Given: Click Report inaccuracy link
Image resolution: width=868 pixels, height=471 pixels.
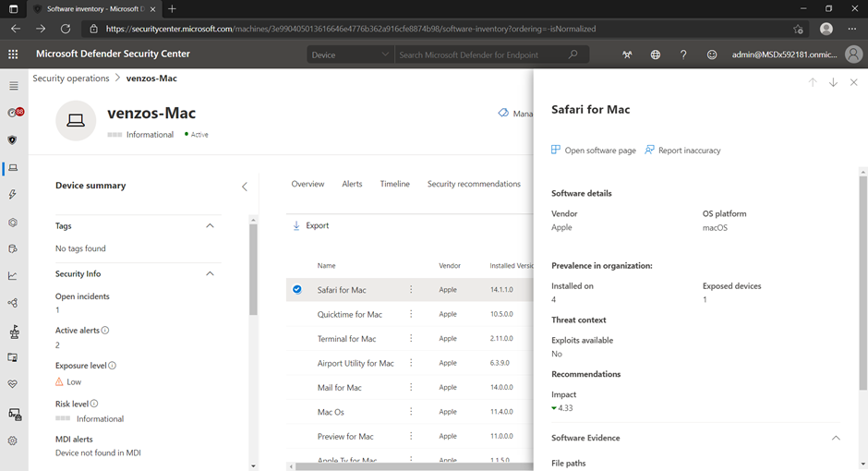Looking at the screenshot, I should point(682,150).
